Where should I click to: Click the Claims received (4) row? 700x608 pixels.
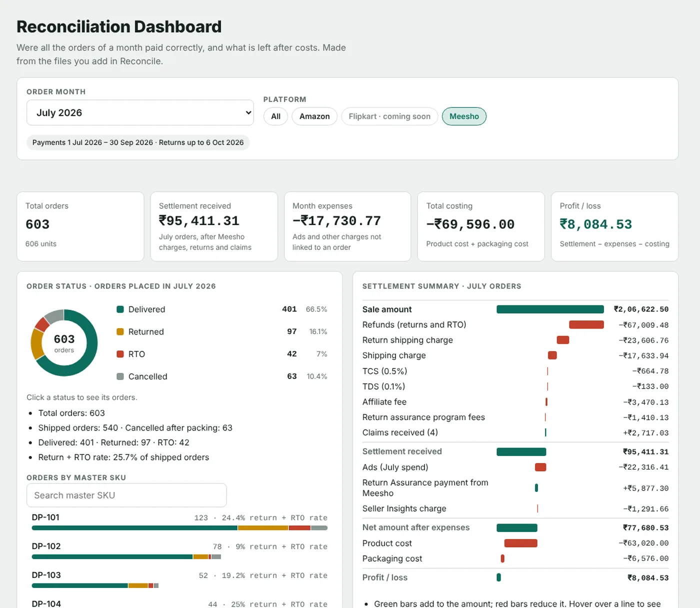(515, 432)
